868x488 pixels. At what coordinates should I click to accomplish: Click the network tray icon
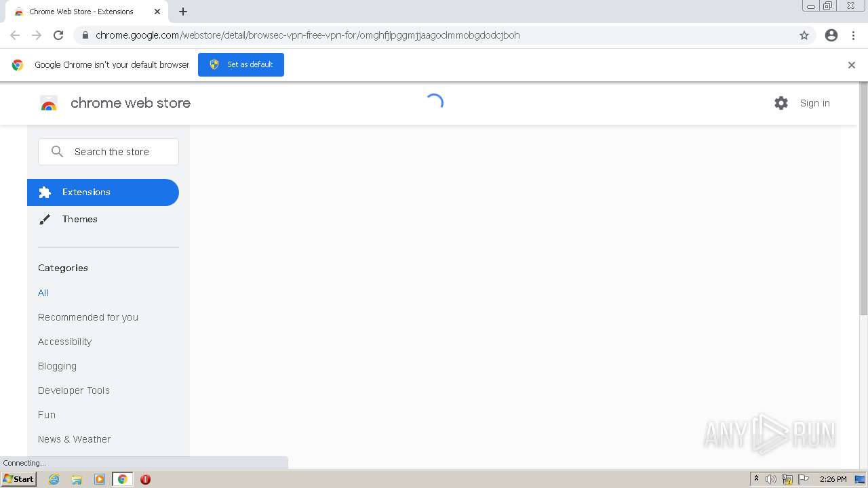click(x=787, y=479)
